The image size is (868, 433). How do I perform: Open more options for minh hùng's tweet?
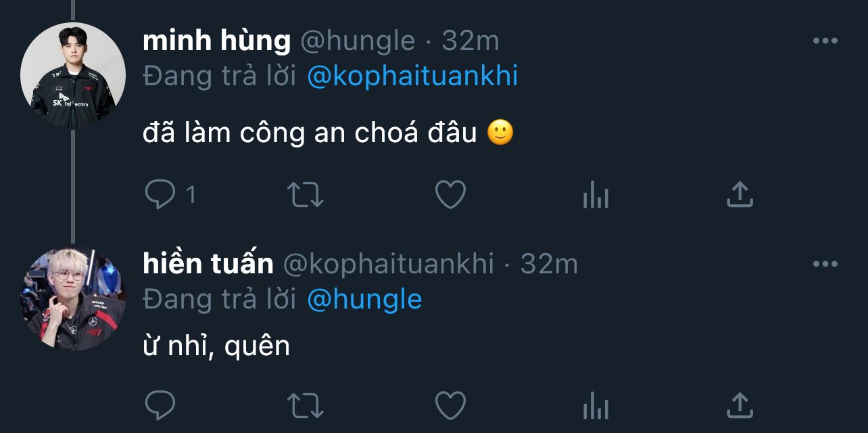point(825,41)
